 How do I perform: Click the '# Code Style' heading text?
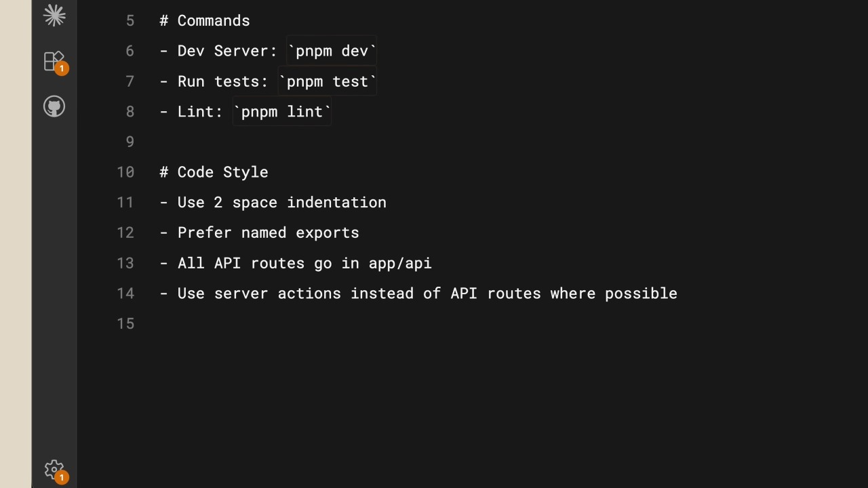click(x=214, y=172)
